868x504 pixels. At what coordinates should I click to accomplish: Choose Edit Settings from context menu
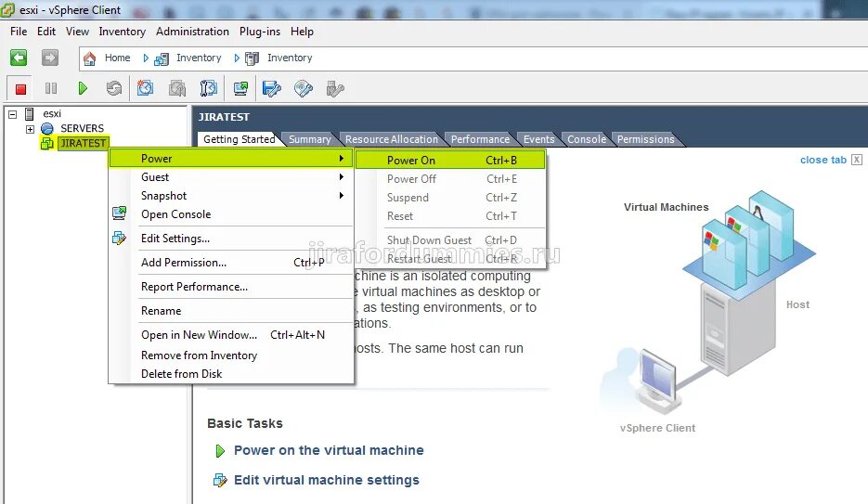point(231,239)
